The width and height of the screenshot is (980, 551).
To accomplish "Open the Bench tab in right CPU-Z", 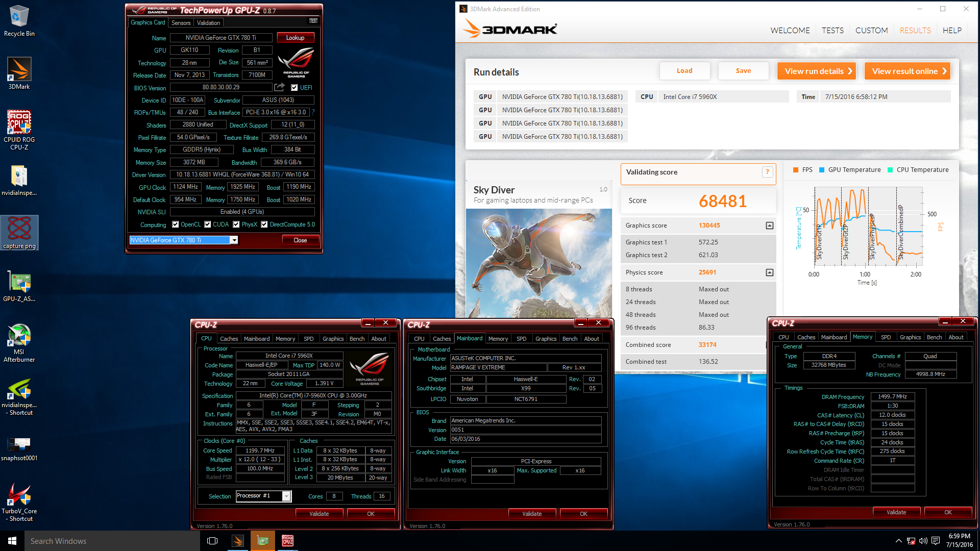I will (x=934, y=337).
